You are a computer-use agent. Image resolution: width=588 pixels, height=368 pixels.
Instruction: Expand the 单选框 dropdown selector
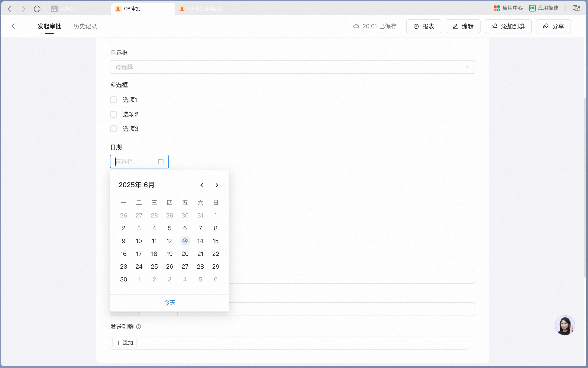click(292, 67)
